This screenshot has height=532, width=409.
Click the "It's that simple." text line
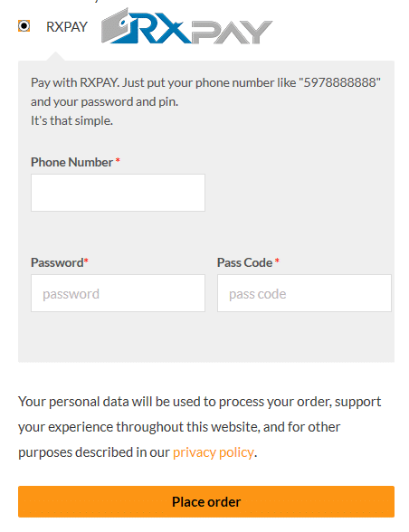coord(71,121)
